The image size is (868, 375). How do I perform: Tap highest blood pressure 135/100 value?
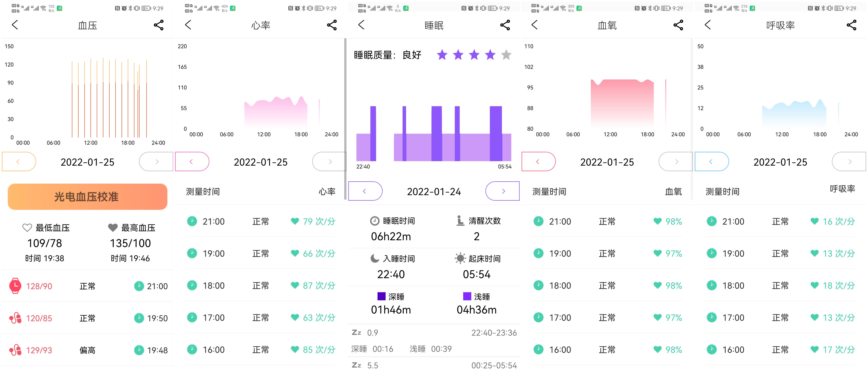tap(130, 243)
